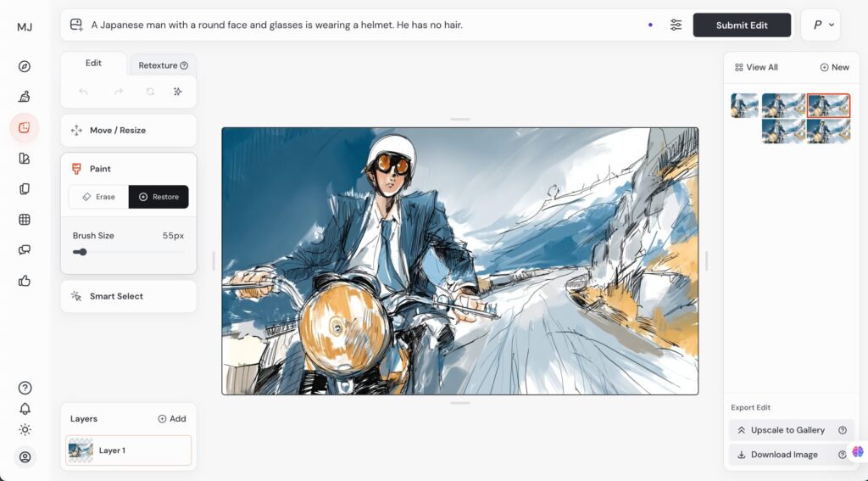Click the Brush Size slider handle
The image size is (868, 481).
(x=82, y=252)
